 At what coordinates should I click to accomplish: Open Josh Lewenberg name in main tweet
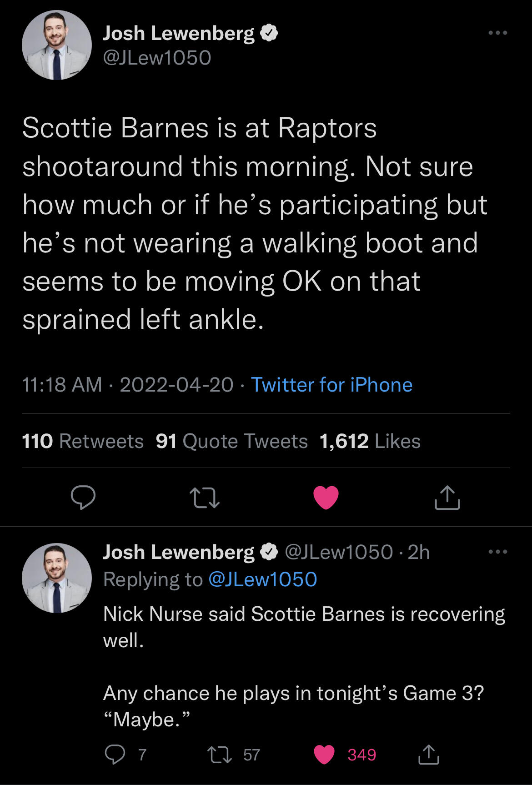[178, 33]
